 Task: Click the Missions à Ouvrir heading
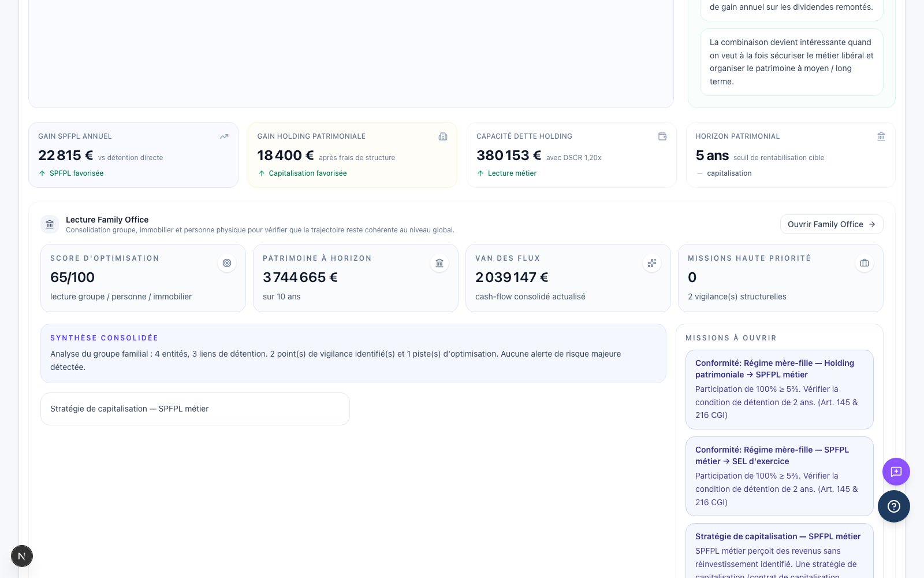(x=731, y=338)
